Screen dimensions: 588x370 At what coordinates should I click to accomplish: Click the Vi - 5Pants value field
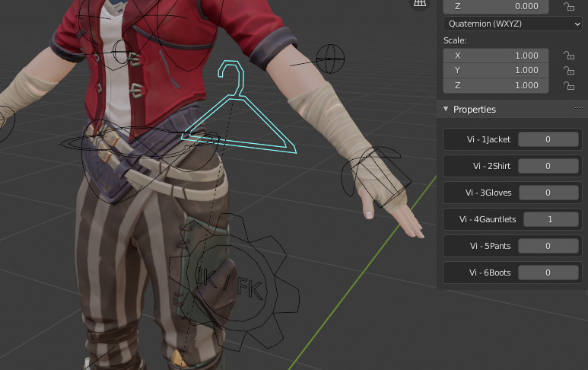tap(548, 246)
